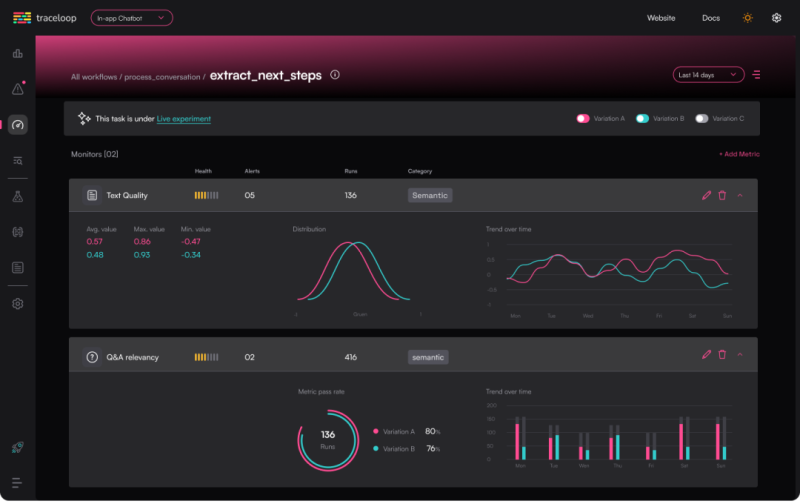Collapse the Text Quality monitor panel

(x=740, y=195)
